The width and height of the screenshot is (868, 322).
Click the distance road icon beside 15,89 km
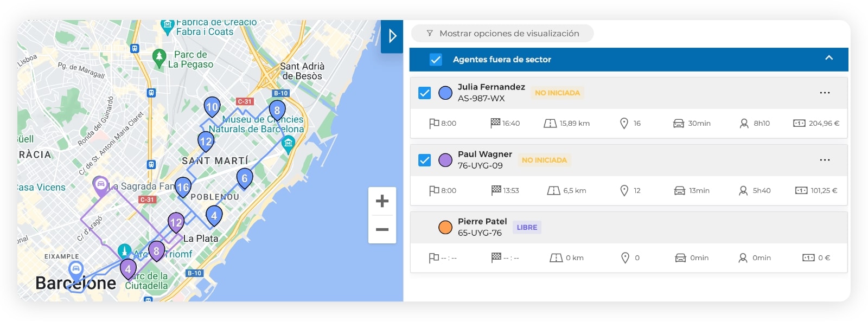coord(550,124)
